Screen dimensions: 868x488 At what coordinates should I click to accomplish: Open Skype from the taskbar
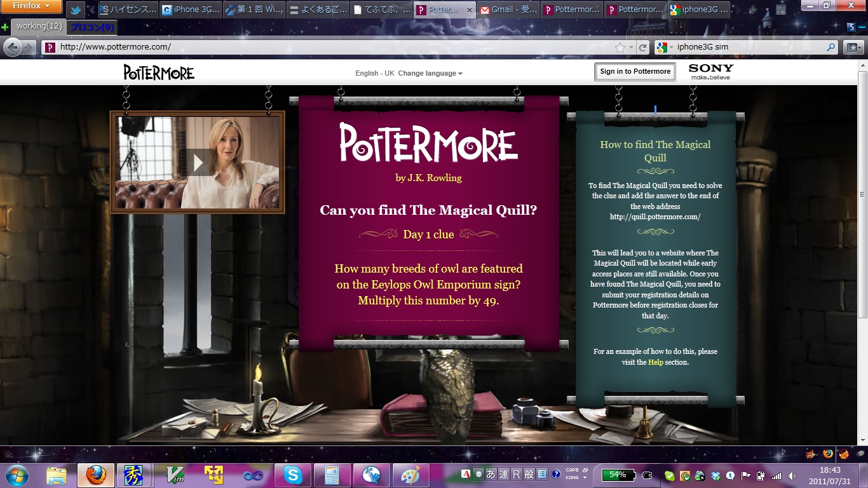click(292, 475)
